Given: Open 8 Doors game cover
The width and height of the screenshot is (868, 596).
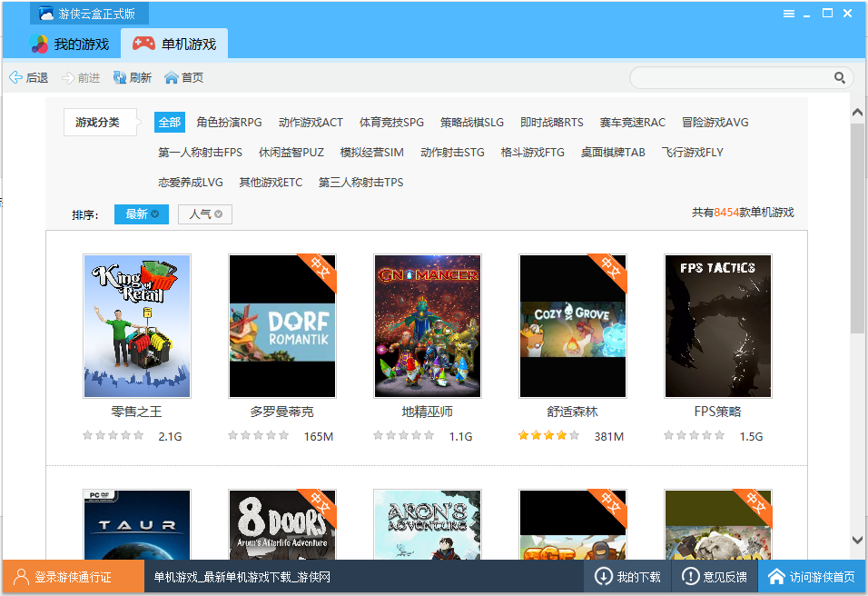Looking at the screenshot, I should click(x=282, y=524).
